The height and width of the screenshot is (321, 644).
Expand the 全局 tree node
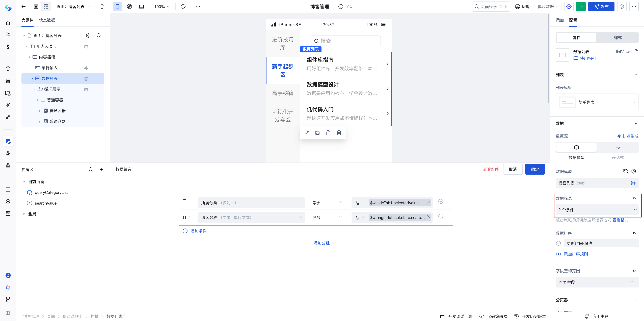[x=24, y=214]
